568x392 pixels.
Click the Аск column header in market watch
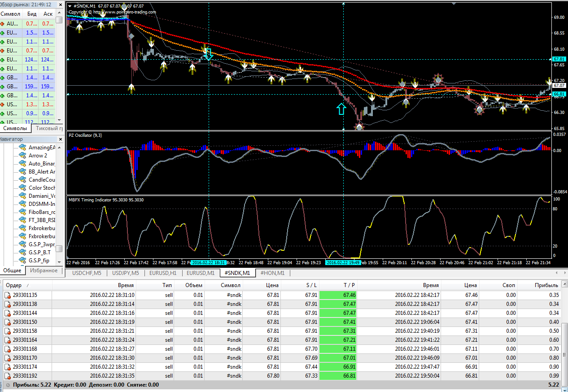(48, 14)
